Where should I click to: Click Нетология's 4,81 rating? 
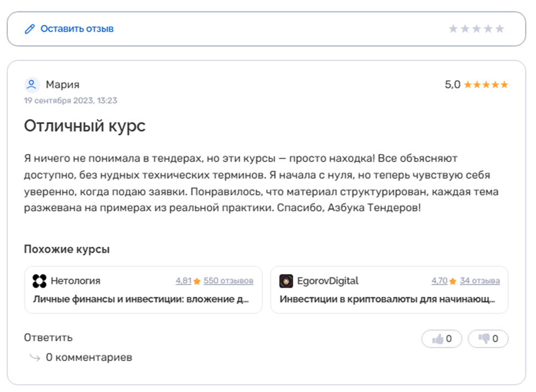click(183, 281)
